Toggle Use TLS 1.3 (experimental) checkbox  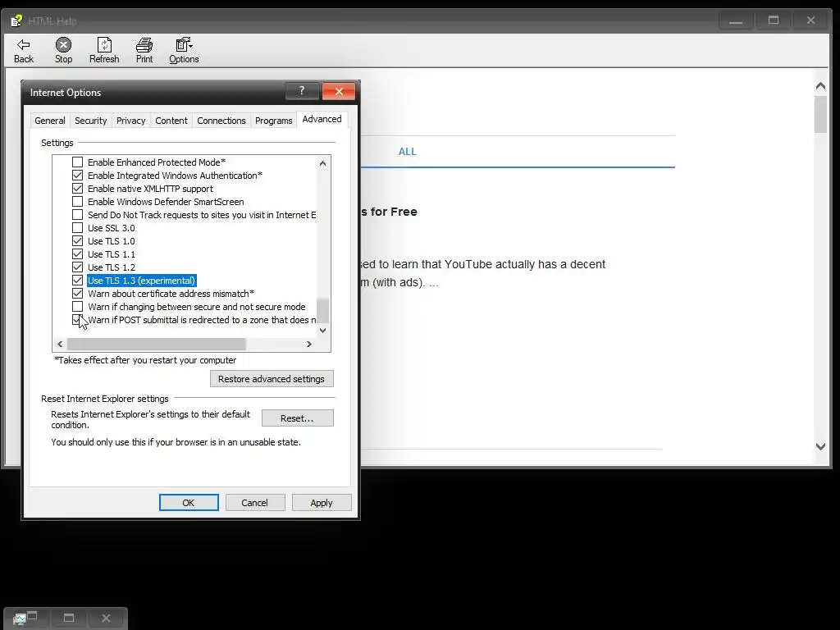(78, 281)
